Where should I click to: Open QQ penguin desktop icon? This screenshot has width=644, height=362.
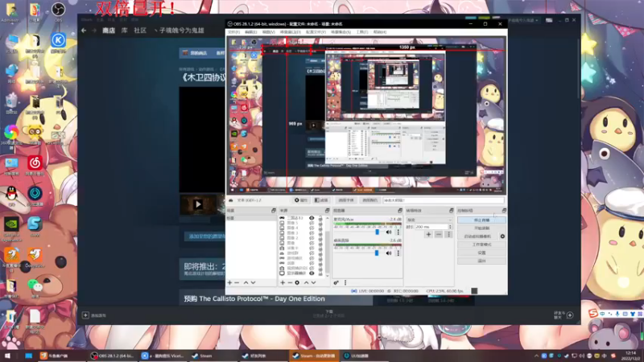tap(11, 194)
